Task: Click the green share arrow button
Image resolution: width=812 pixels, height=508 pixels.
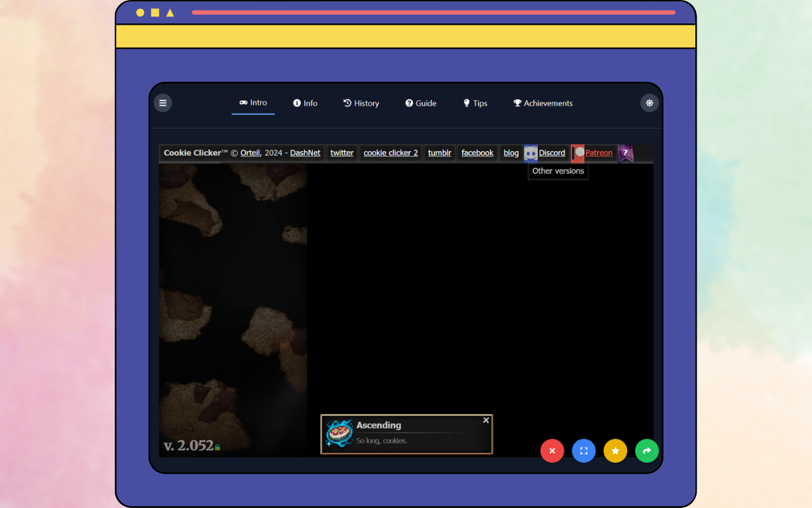Action: pos(646,451)
